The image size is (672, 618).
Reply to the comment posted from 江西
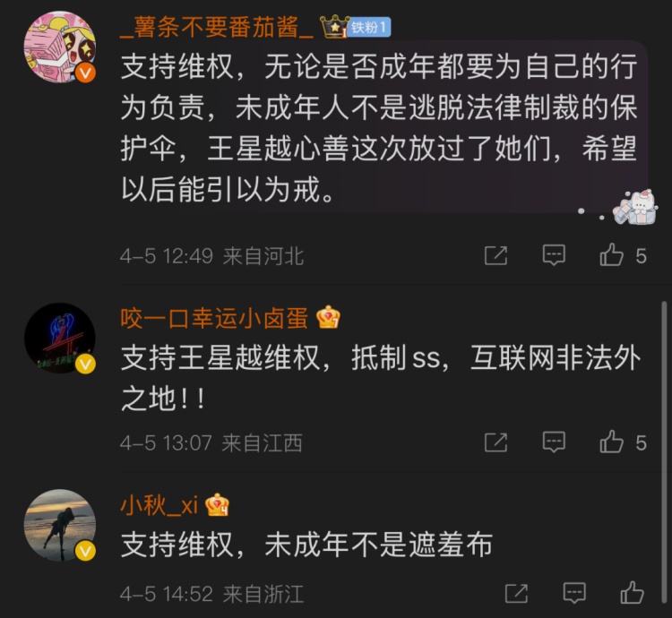(x=554, y=442)
